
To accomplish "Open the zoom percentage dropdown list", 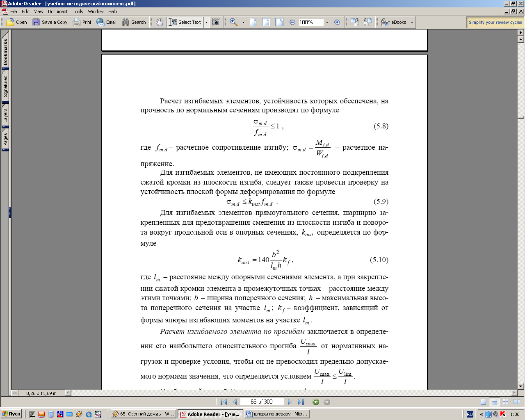I will coord(327,22).
